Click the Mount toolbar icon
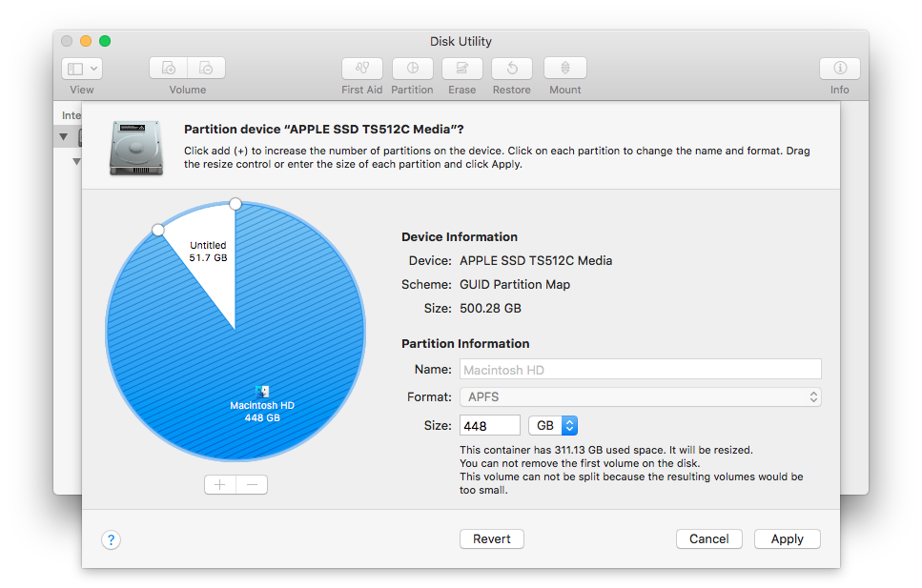 565,69
